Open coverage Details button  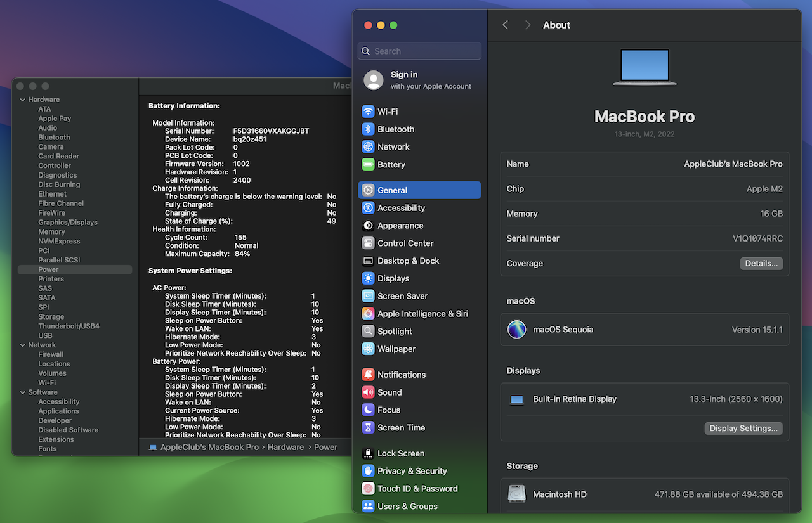761,264
